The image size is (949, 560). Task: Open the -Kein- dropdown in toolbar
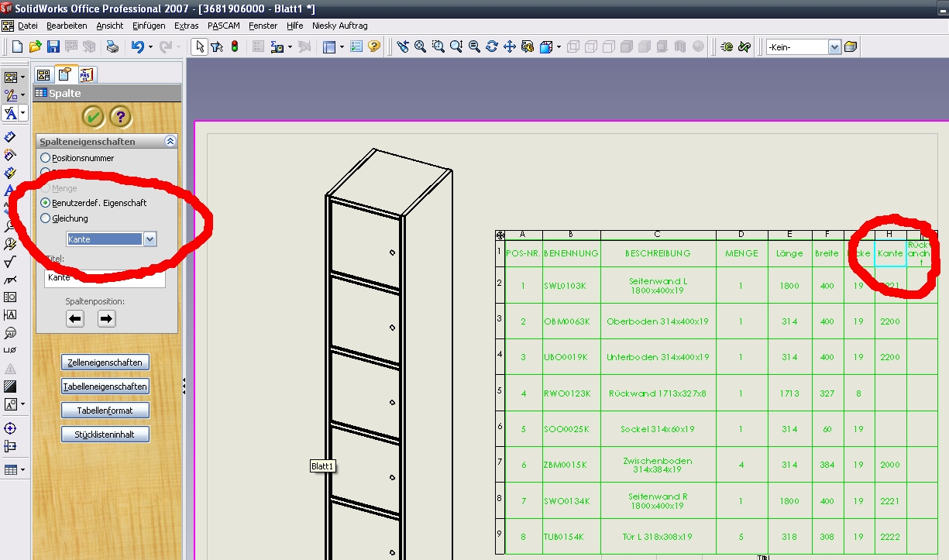point(834,47)
